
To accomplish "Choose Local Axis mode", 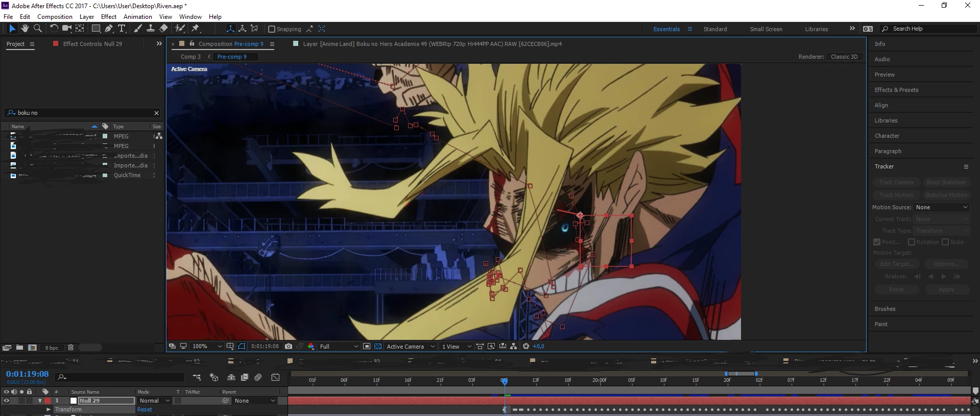I will coord(230,29).
